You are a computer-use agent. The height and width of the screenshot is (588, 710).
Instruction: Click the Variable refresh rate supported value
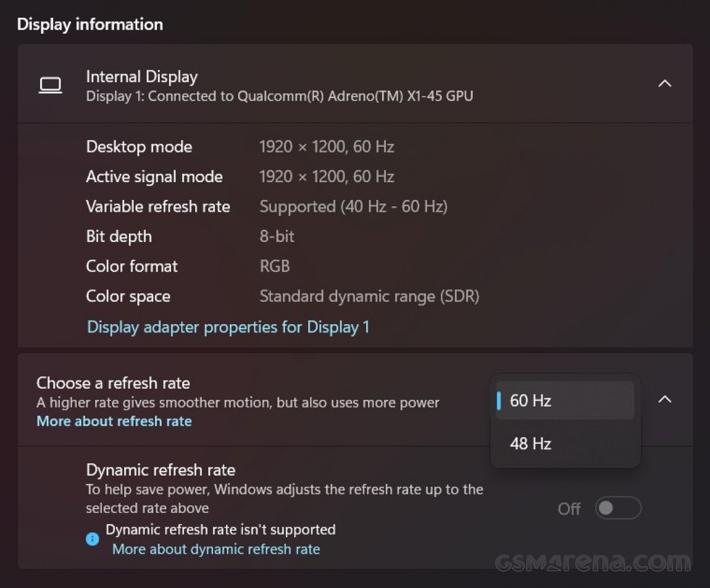[x=353, y=206]
